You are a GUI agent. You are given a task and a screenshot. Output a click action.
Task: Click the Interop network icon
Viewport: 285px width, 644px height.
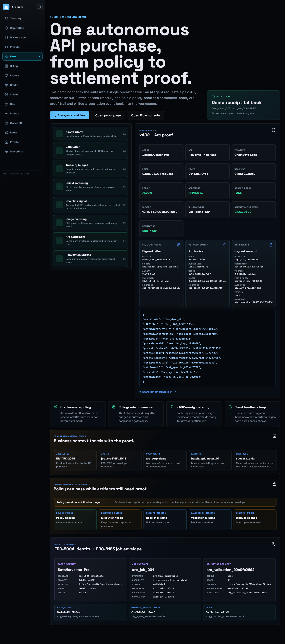click(7, 113)
